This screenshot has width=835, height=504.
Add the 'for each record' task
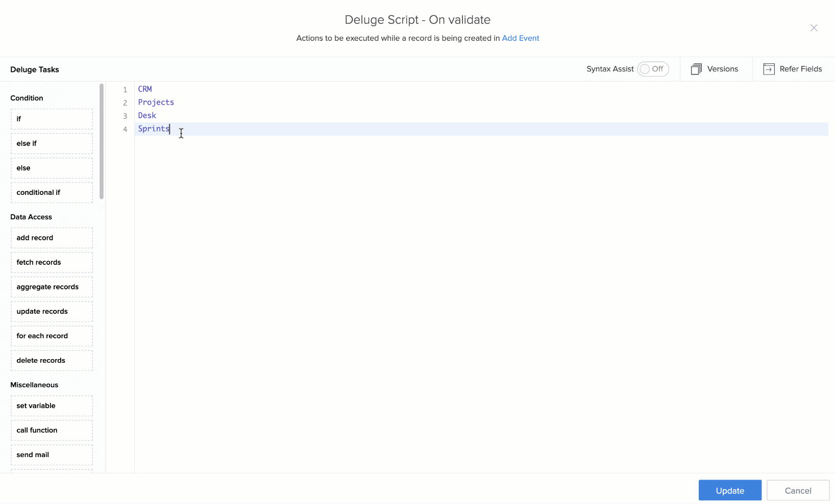[52, 336]
